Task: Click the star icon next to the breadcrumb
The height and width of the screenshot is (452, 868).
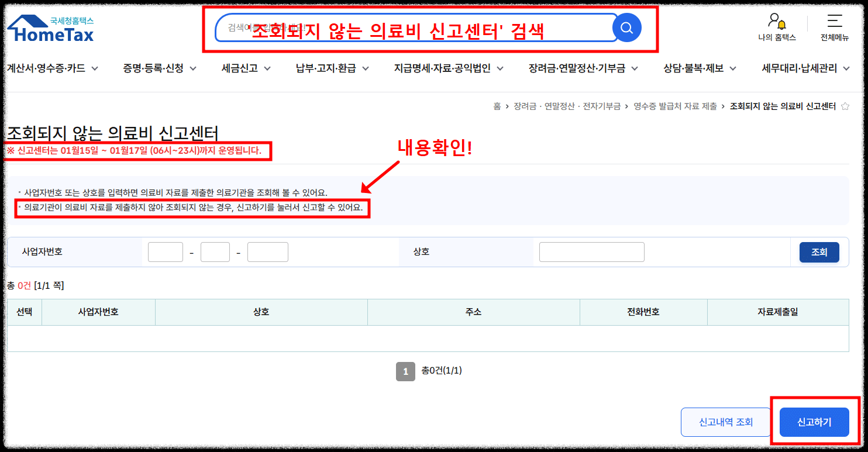Action: 845,106
